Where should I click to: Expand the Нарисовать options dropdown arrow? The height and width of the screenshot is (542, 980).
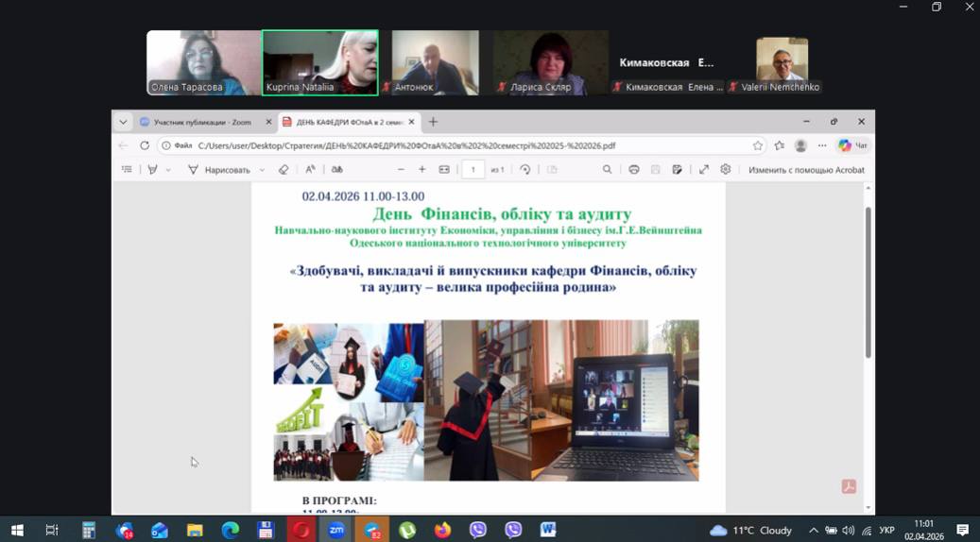tap(262, 170)
